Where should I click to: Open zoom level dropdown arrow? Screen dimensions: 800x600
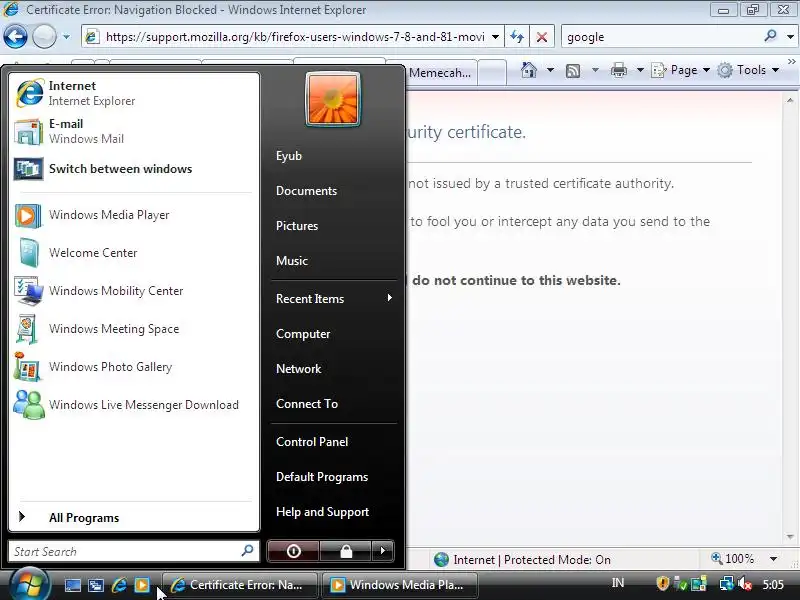point(773,559)
